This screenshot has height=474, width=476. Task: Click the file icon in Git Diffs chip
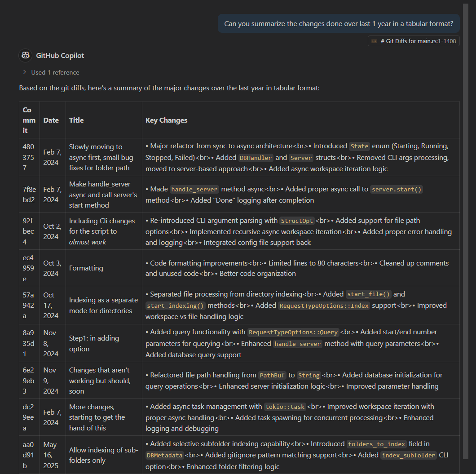[x=375, y=41]
